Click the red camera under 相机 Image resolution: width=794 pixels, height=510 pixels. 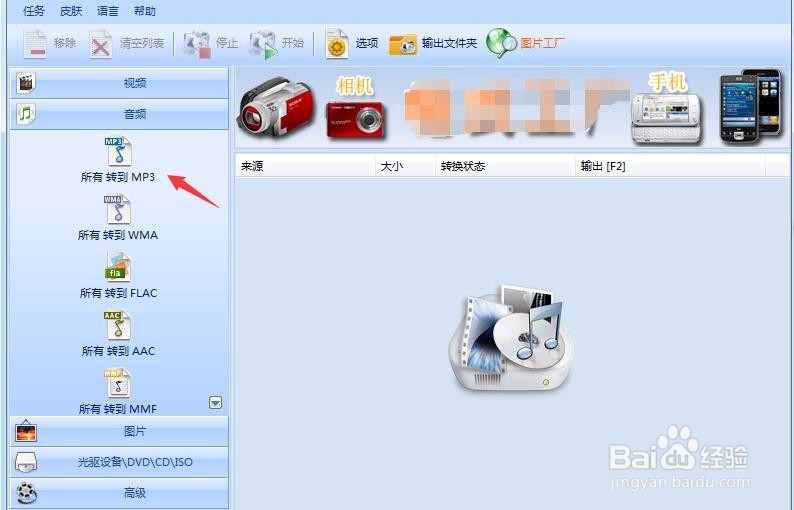(355, 119)
